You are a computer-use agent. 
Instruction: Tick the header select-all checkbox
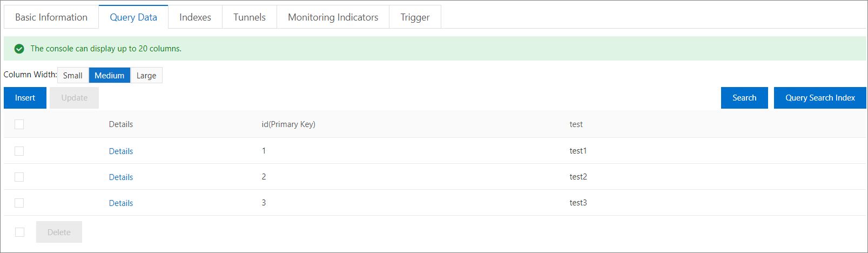pyautogui.click(x=19, y=124)
